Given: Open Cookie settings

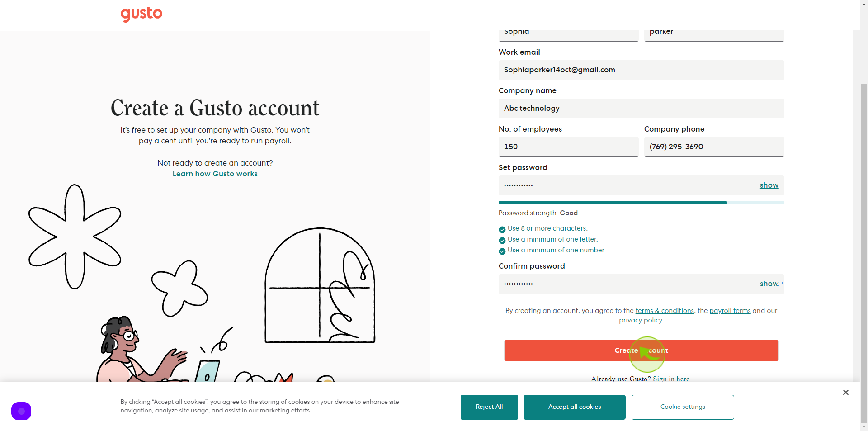Looking at the screenshot, I should 683,407.
